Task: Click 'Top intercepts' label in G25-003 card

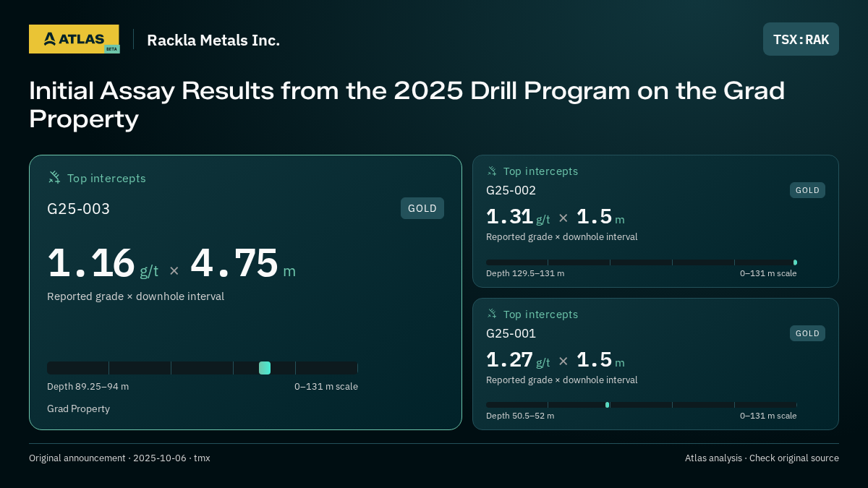Action: click(x=106, y=178)
